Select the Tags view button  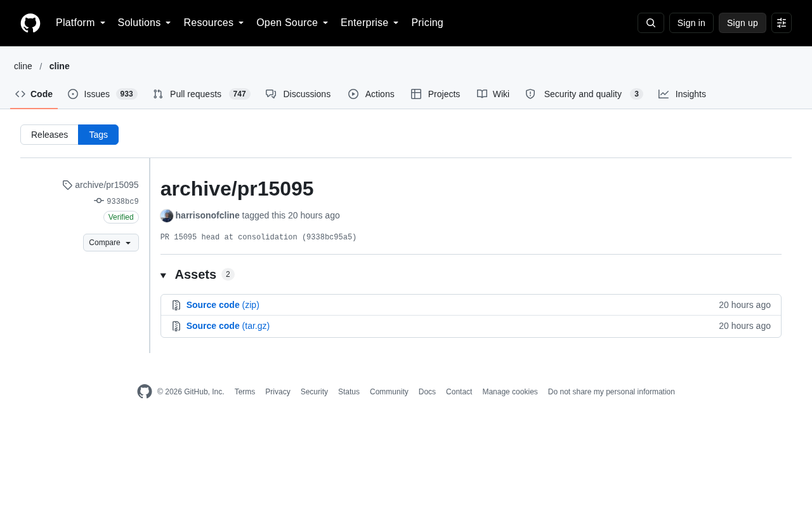(98, 135)
